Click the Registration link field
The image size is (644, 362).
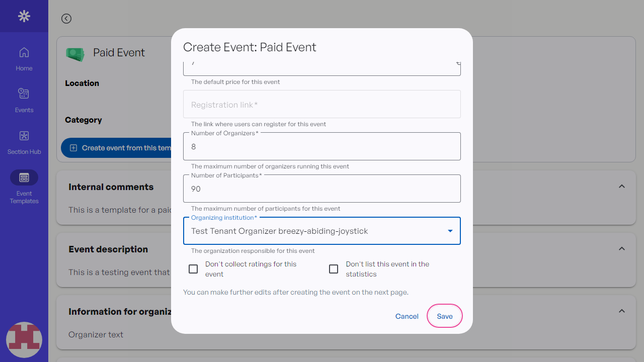322,105
